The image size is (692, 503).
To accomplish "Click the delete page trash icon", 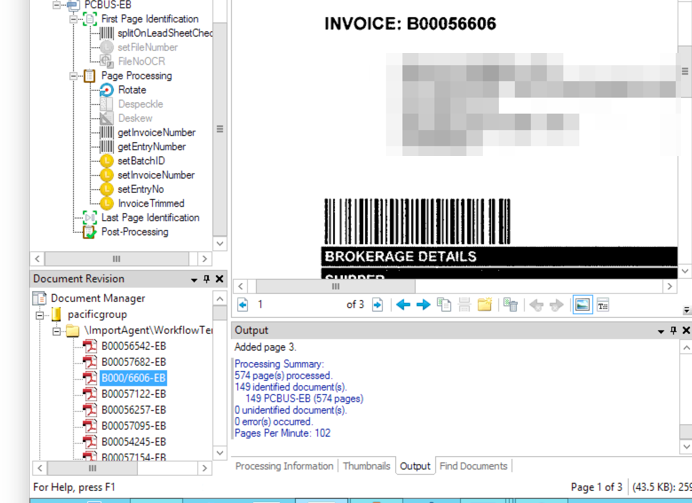I will click(x=510, y=304).
